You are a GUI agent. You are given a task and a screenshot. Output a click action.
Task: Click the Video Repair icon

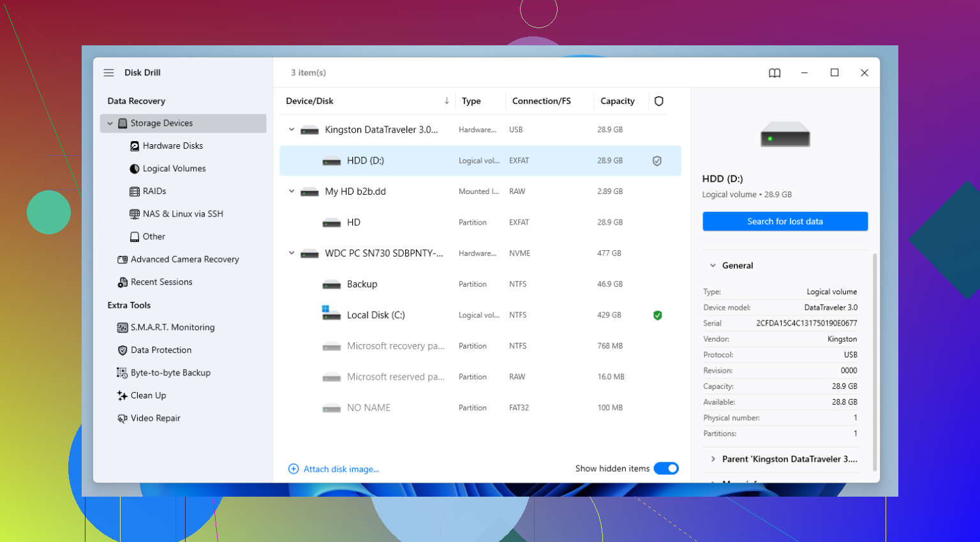click(122, 418)
